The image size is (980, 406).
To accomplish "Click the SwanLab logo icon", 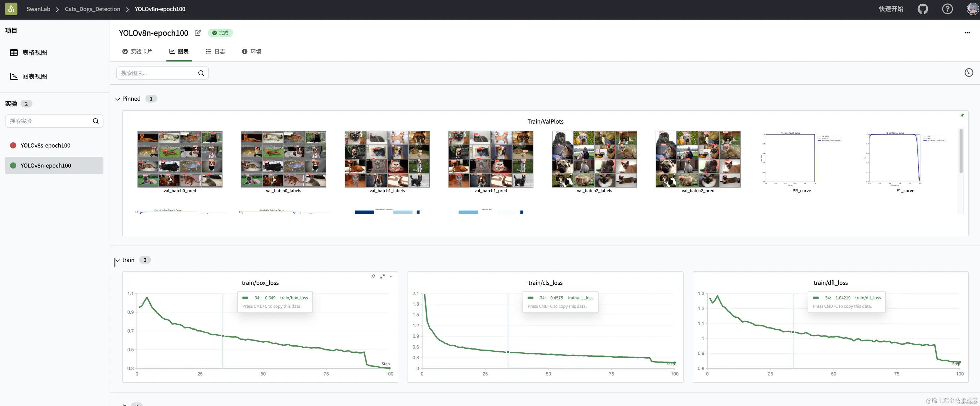I will [11, 9].
